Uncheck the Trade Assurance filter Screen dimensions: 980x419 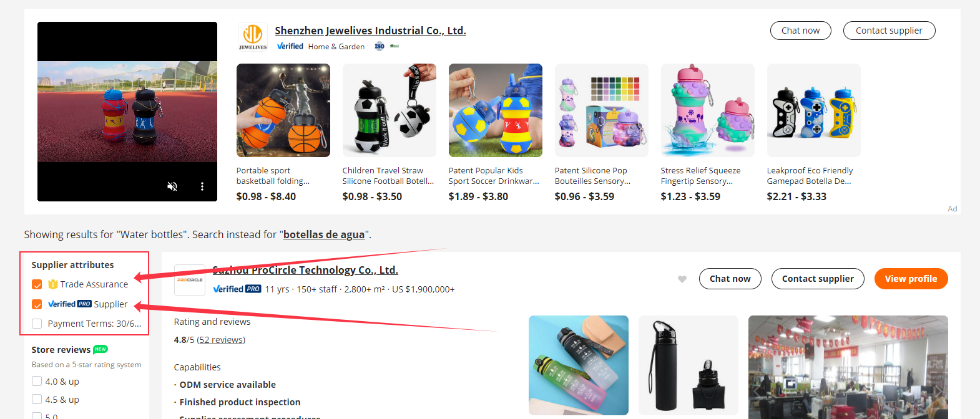(37, 284)
